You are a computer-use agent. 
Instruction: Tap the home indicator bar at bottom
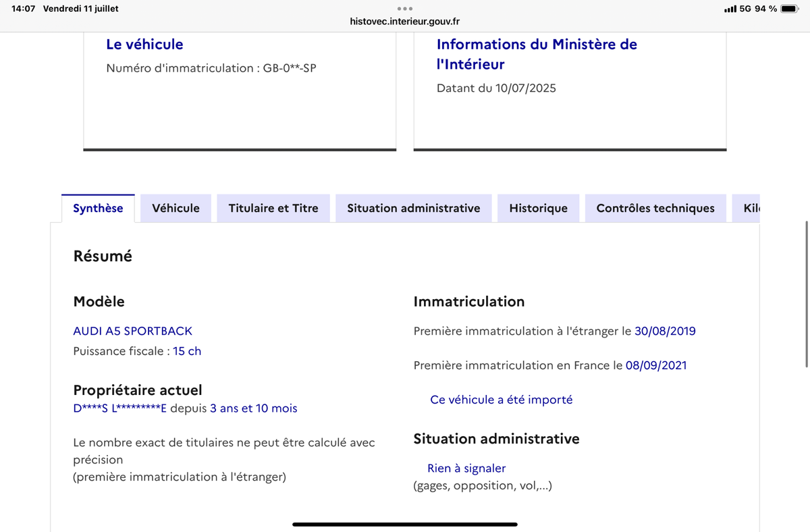coord(405,524)
